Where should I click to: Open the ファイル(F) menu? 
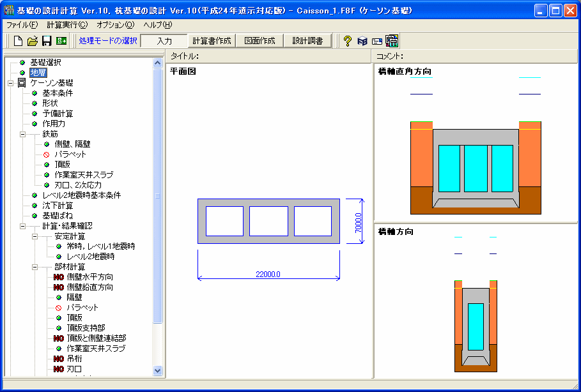tap(22, 25)
